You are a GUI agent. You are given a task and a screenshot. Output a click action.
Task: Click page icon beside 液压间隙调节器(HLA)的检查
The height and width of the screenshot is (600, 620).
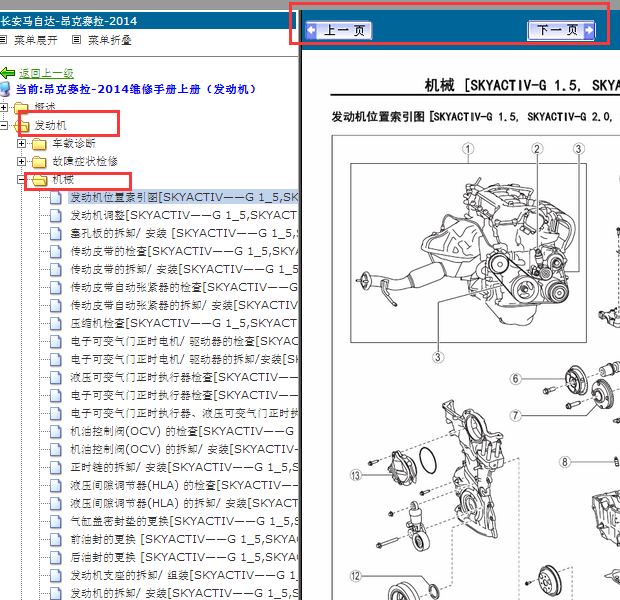tap(56, 486)
